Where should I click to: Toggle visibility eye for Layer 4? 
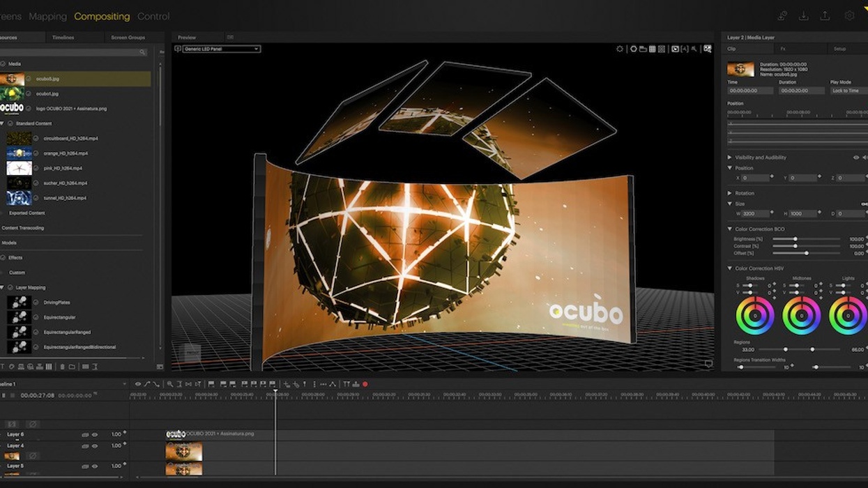pyautogui.click(x=95, y=445)
